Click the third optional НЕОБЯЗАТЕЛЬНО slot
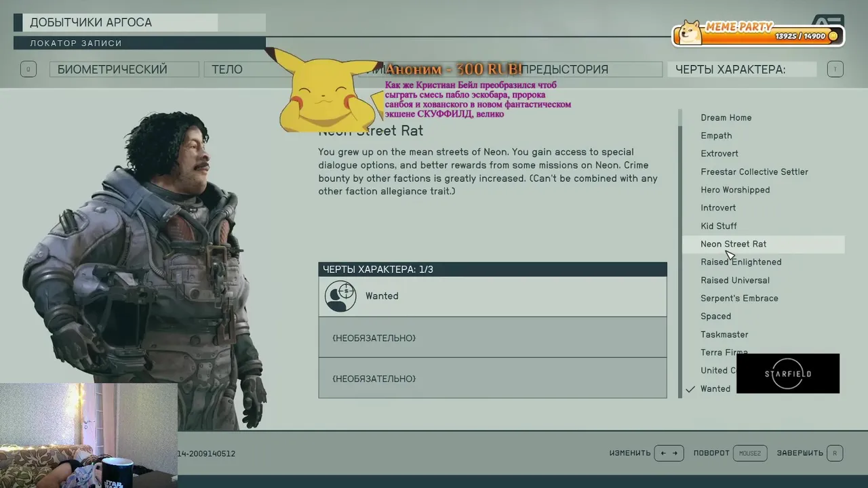This screenshot has width=868, height=488. pos(493,378)
